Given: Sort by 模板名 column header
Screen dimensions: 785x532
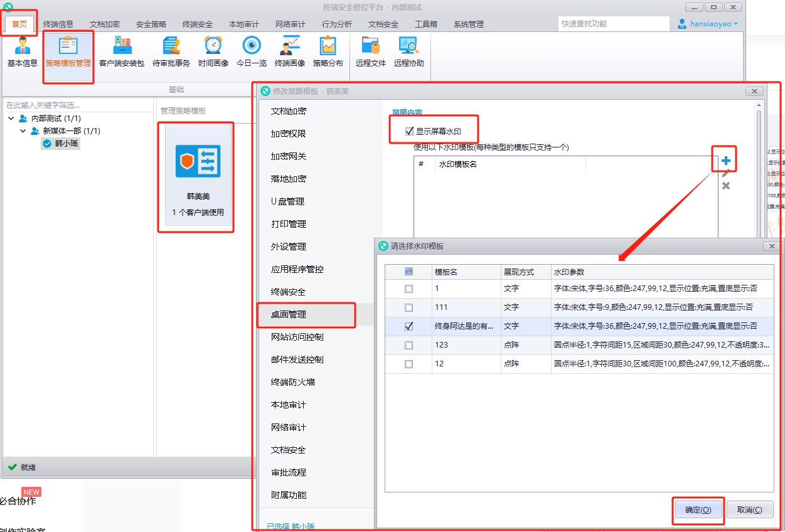Looking at the screenshot, I should click(466, 272).
